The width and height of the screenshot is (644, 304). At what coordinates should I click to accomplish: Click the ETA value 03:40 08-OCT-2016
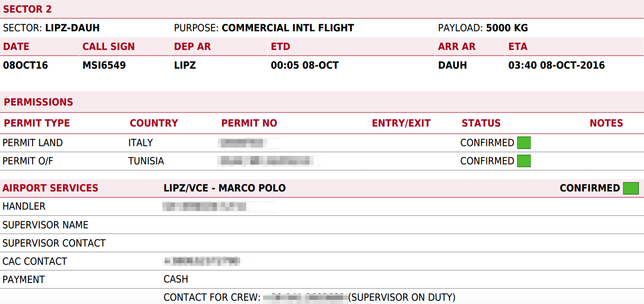pyautogui.click(x=556, y=65)
